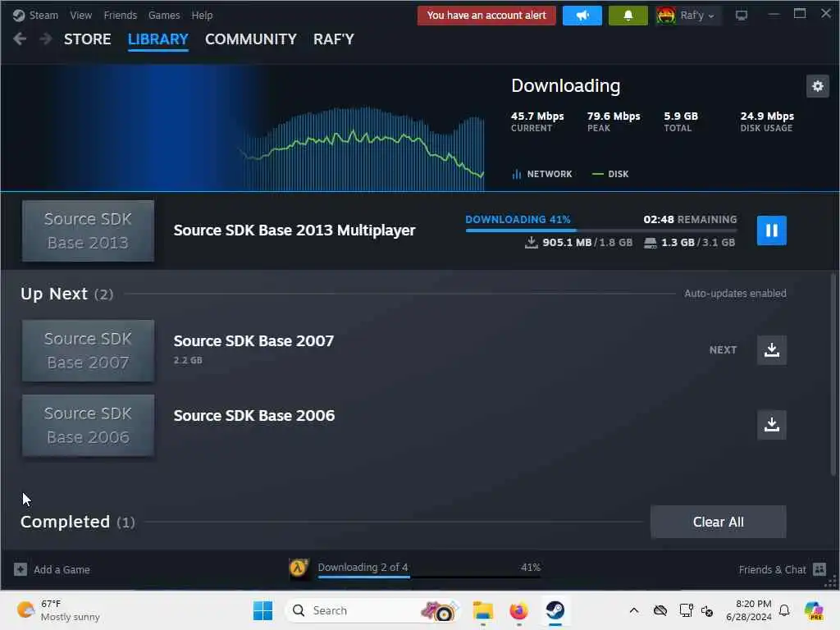Start download of Source SDK Base 2007
The image size is (840, 630).
[771, 349]
